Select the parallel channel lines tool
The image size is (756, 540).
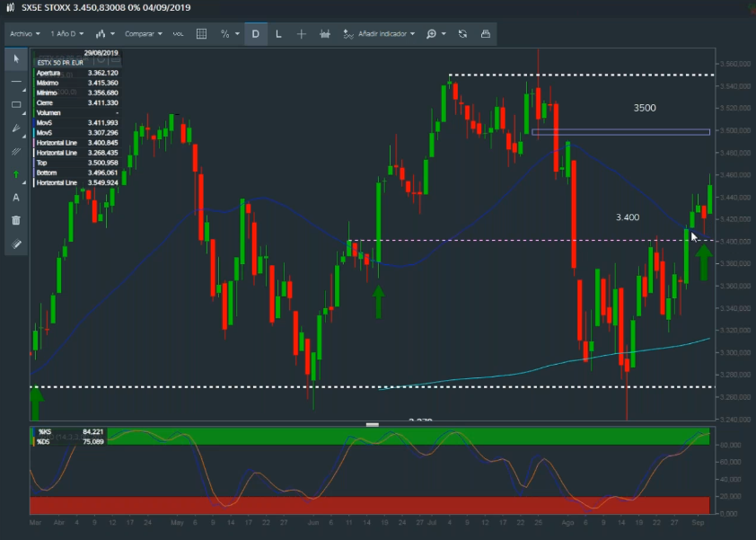(x=16, y=152)
